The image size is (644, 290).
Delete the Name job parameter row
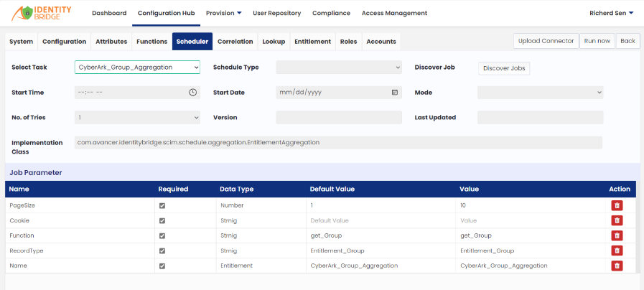point(617,266)
